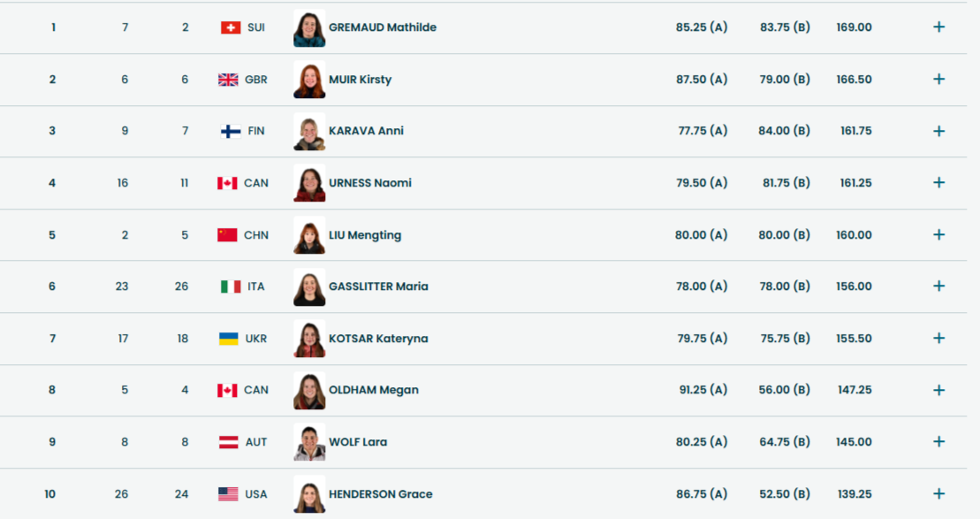Viewport: 980px width, 519px height.
Task: Click Wolf Lara's profile photo
Action: [309, 442]
